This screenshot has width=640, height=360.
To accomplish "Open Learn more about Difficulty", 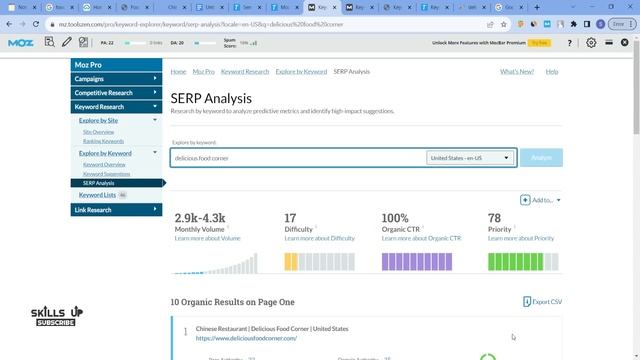I will [320, 238].
